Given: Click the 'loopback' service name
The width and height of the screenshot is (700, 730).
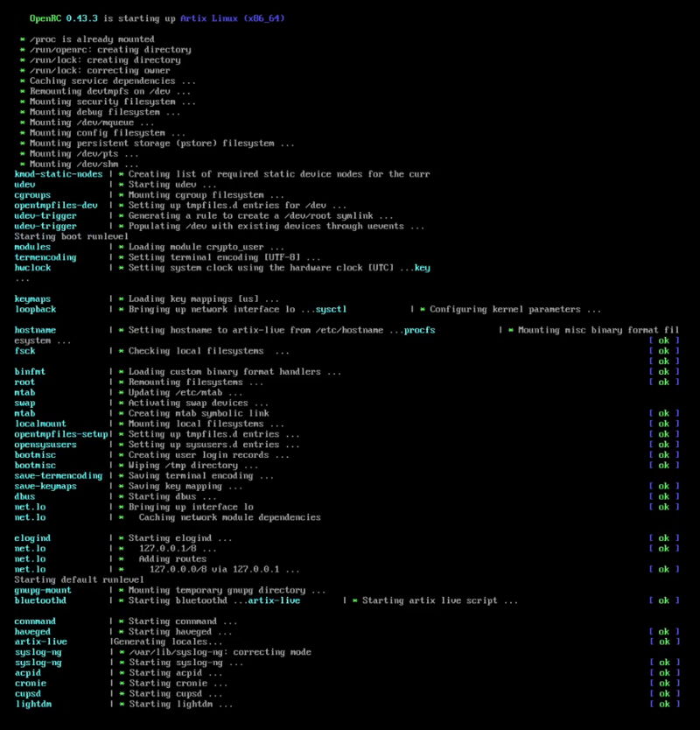Looking at the screenshot, I should [x=35, y=310].
